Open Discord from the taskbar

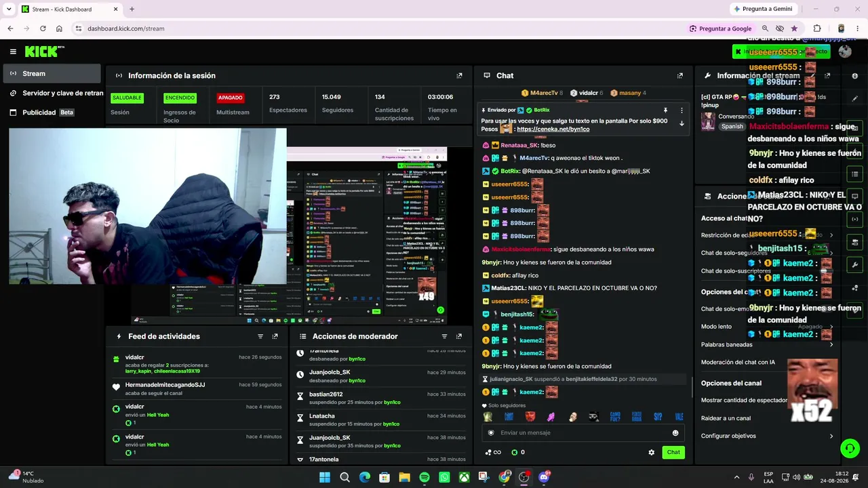544,477
